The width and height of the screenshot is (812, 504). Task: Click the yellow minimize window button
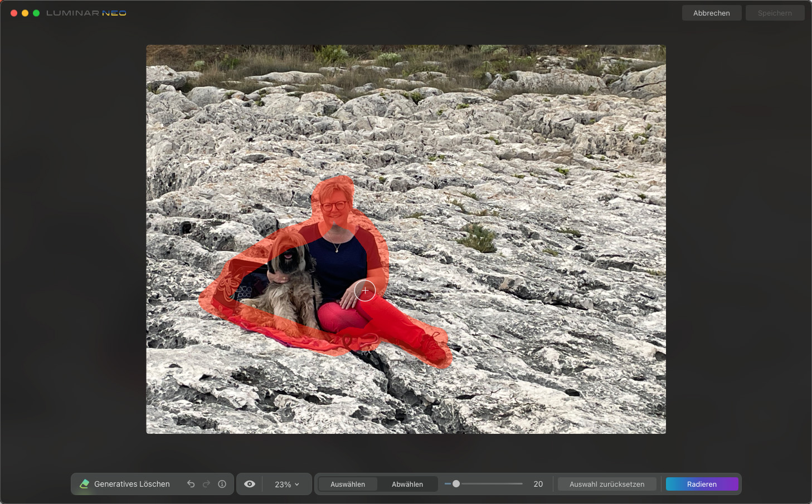(x=25, y=13)
